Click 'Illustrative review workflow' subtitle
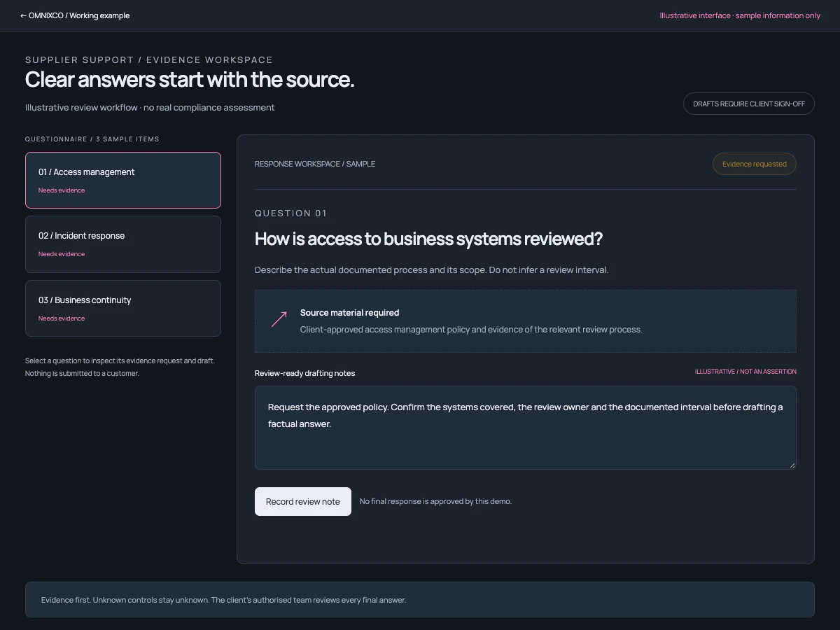The height and width of the screenshot is (630, 840). pyautogui.click(x=150, y=108)
